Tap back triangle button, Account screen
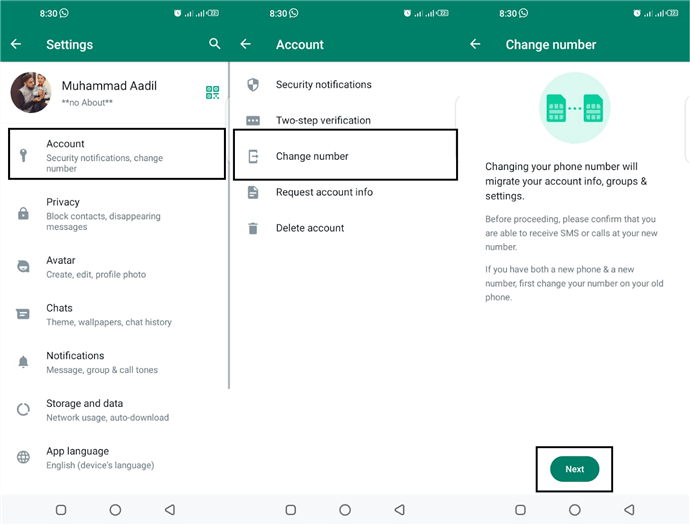 400,510
